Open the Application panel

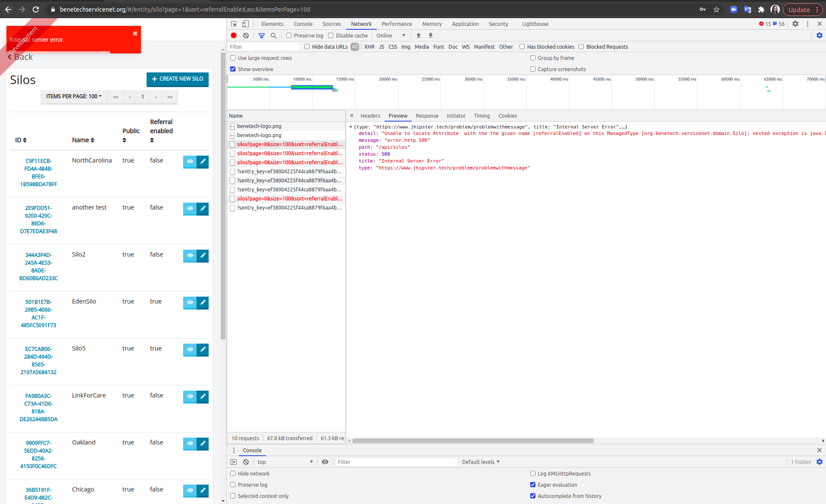coord(465,24)
